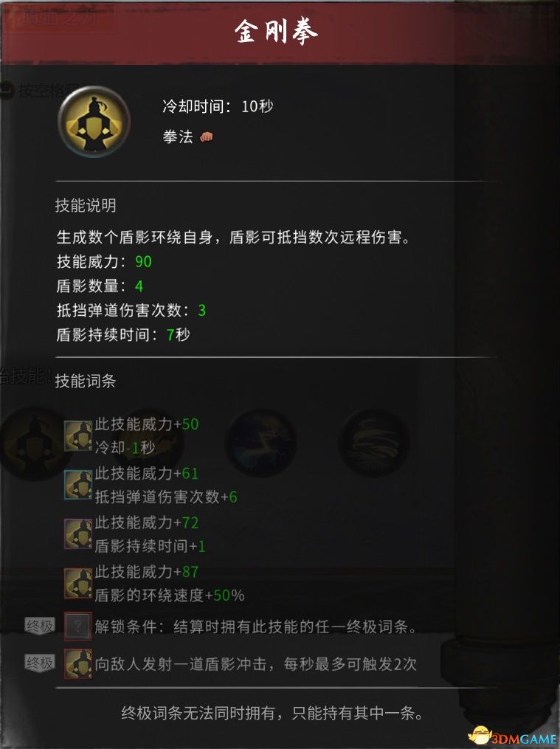Click the second 终极 tag badge
This screenshot has height=749, width=560.
[x=40, y=663]
